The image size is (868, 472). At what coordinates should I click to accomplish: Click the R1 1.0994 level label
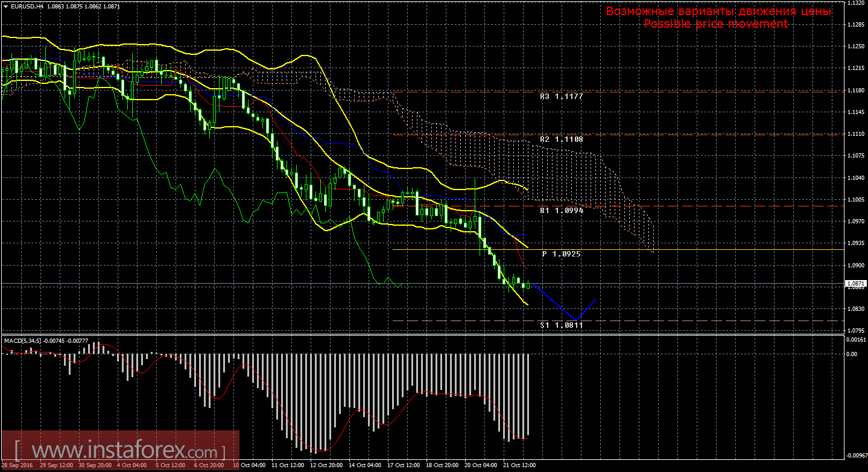tap(561, 211)
